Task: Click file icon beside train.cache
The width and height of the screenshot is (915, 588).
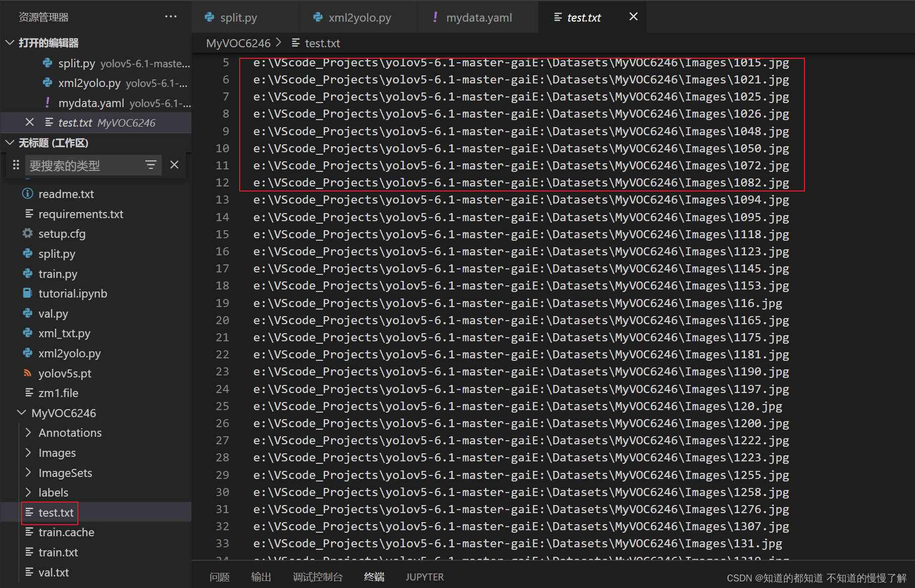Action: 29,532
